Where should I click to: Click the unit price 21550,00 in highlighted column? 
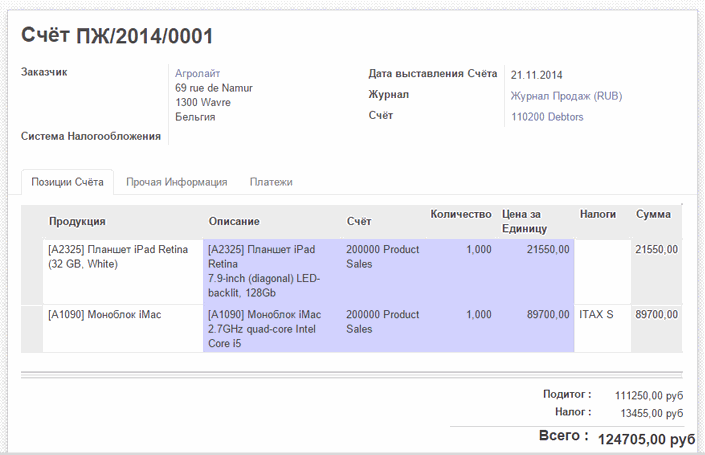(x=548, y=250)
